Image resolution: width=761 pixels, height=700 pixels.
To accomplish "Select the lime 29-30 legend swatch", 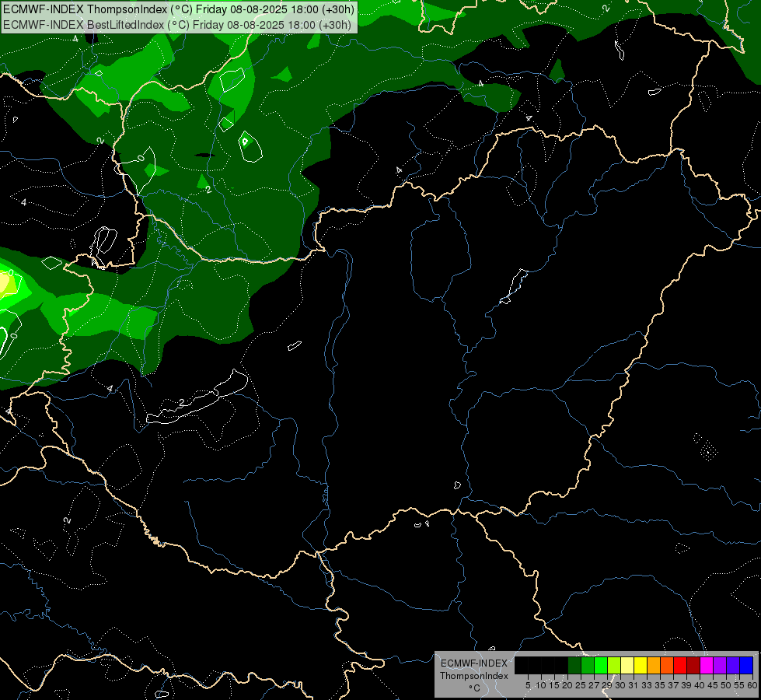I will click(x=614, y=665).
